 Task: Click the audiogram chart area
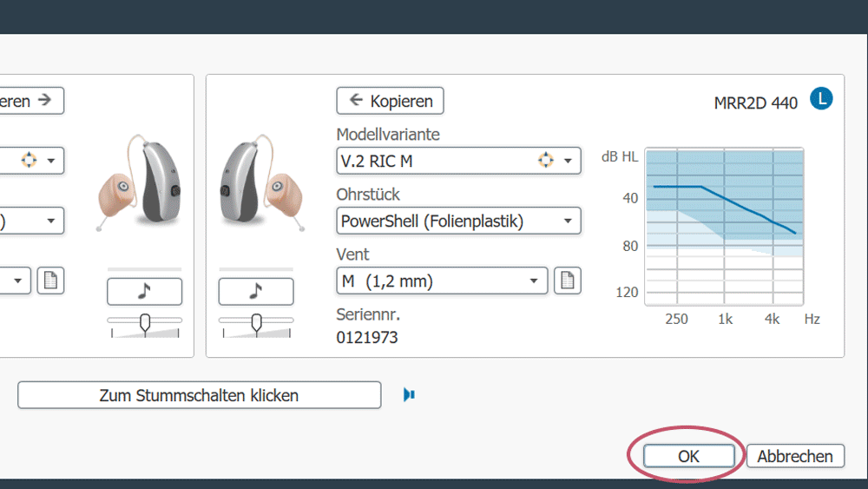pyautogui.click(x=725, y=226)
